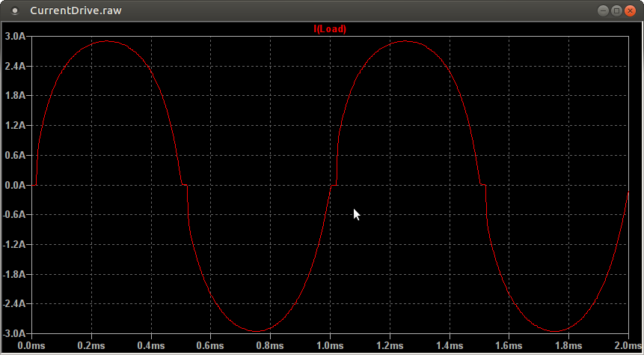This screenshot has height=355, width=644.
Task: Click the window menu icon left of title
Action: coord(15,11)
